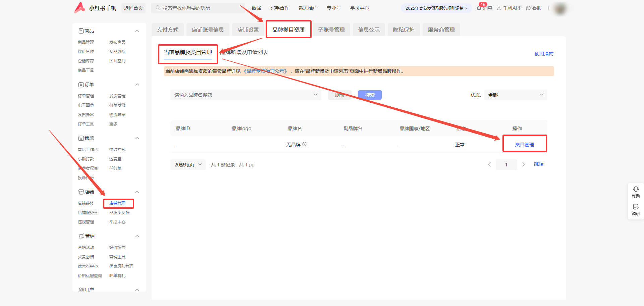644x306 pixels.
Task: Open the 乘风推广 top navigation menu
Action: [x=308, y=8]
